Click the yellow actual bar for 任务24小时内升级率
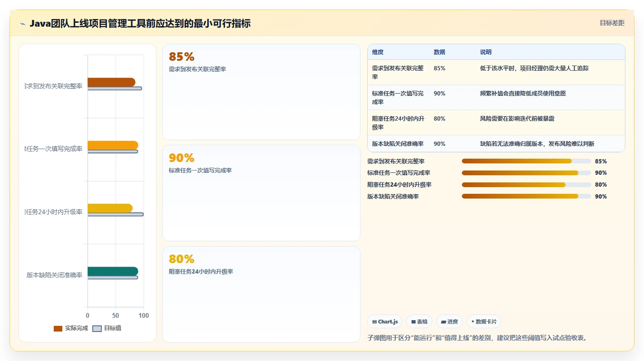 click(x=110, y=208)
